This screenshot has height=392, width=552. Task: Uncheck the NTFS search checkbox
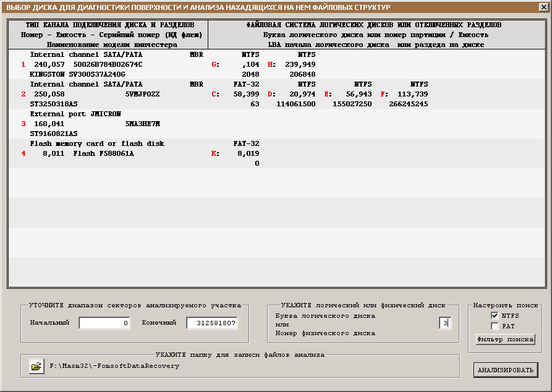coord(495,316)
